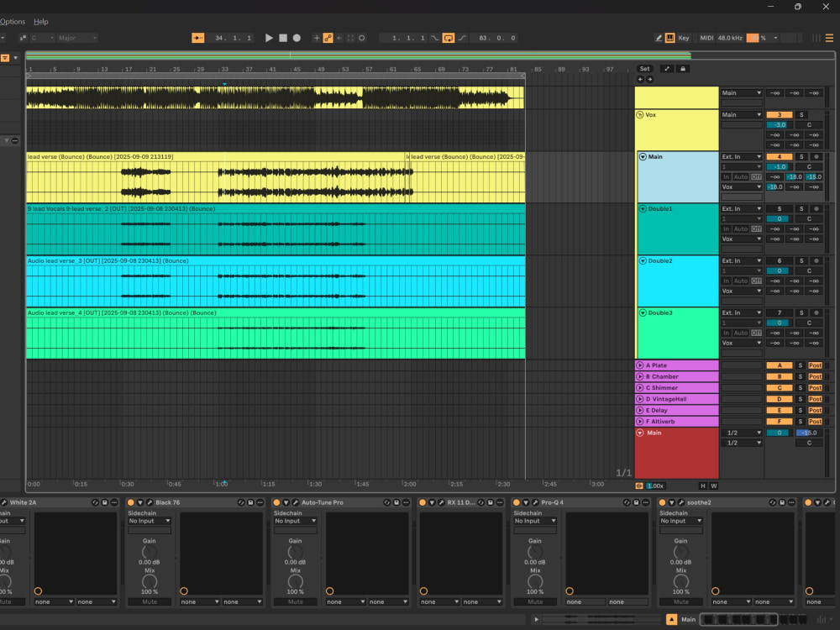Collapse the Main audio track
840x630 pixels.
(x=643, y=157)
